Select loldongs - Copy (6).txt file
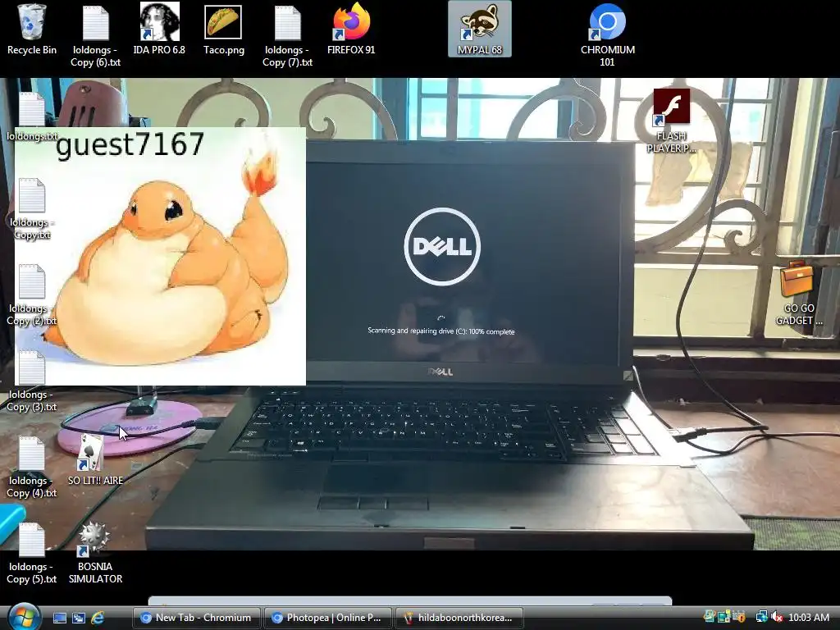 pos(95,35)
